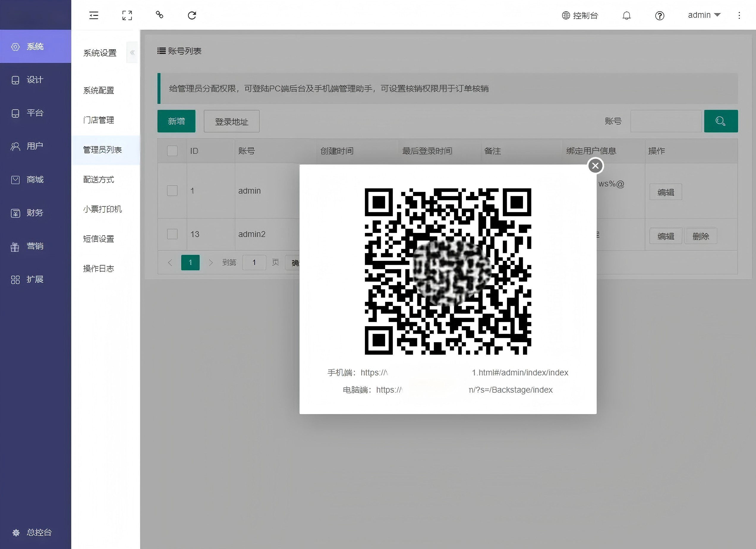Check the box for admin row
The width and height of the screenshot is (756, 549).
(172, 191)
